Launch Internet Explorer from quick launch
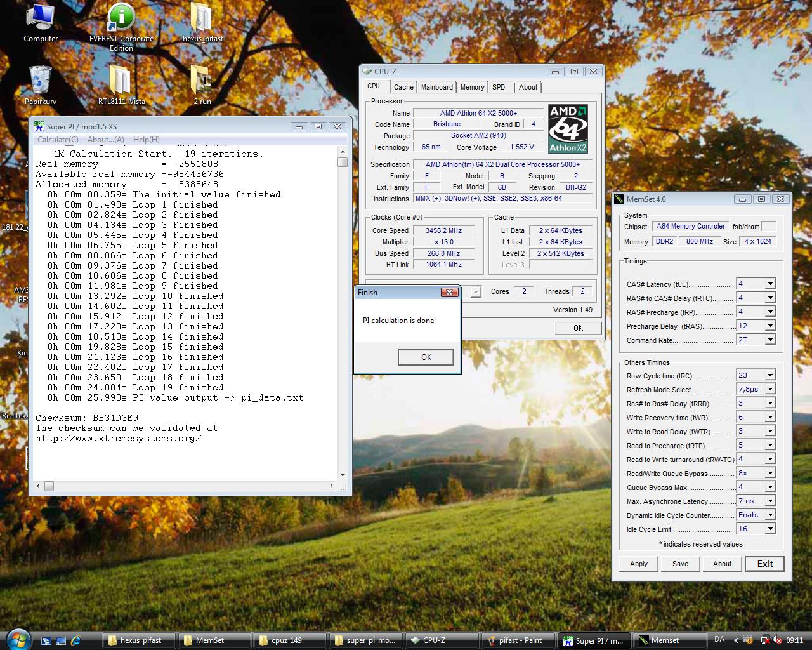 (x=75, y=640)
